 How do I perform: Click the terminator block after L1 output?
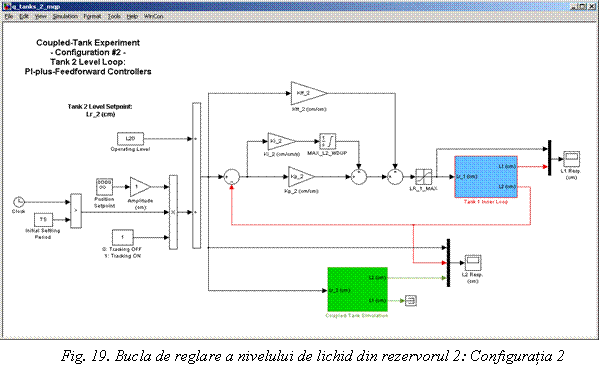pyautogui.click(x=411, y=301)
